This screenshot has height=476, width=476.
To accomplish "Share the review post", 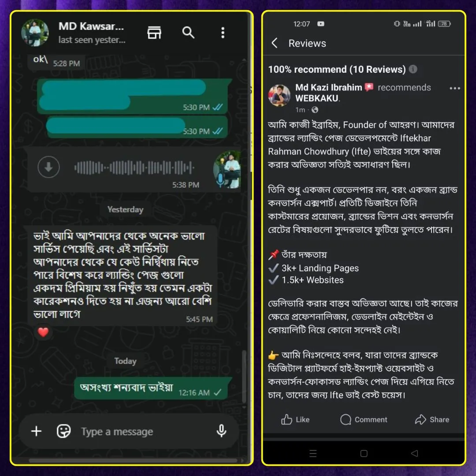I will click(432, 420).
